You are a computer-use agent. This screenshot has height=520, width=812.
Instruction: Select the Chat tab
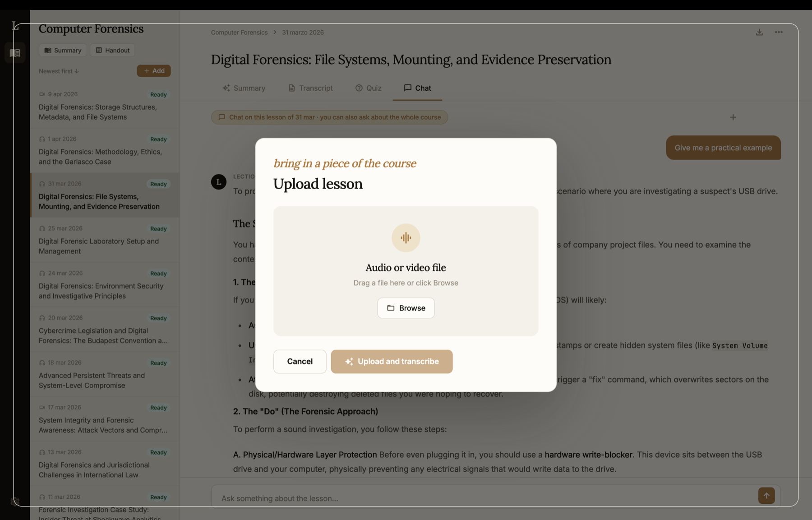417,88
